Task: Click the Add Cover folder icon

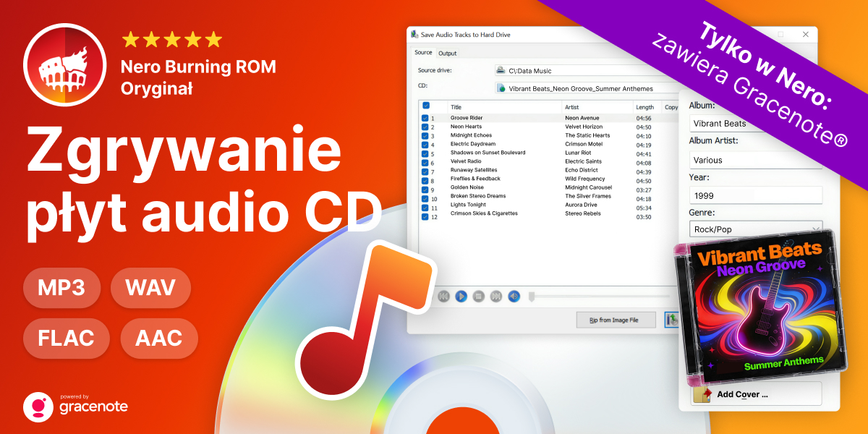Action: pos(702,394)
